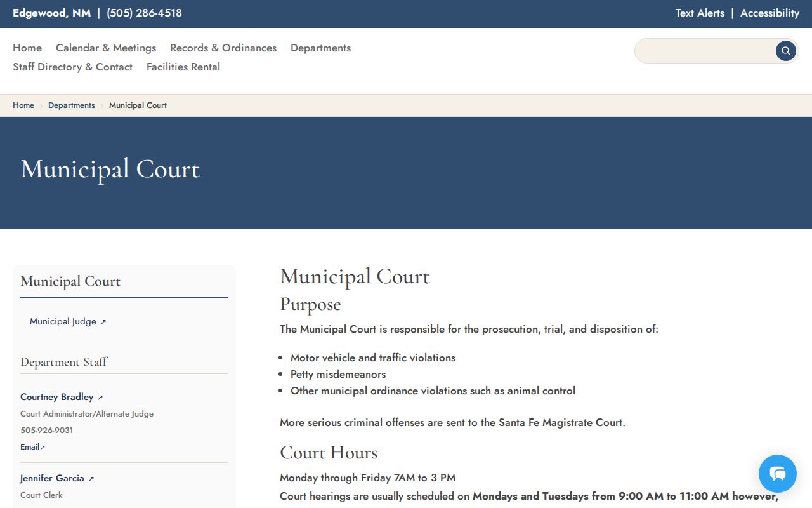Click the Purpose heading

pos(310,304)
